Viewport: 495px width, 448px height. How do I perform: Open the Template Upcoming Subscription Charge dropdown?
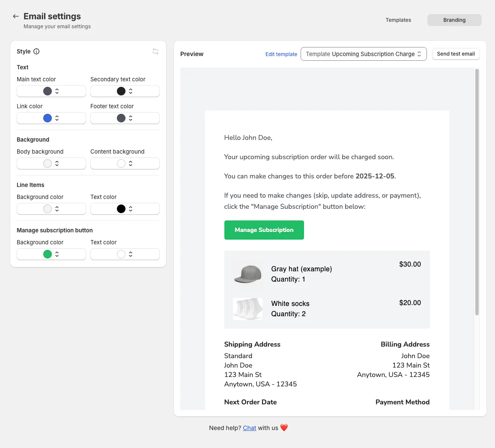click(x=364, y=54)
